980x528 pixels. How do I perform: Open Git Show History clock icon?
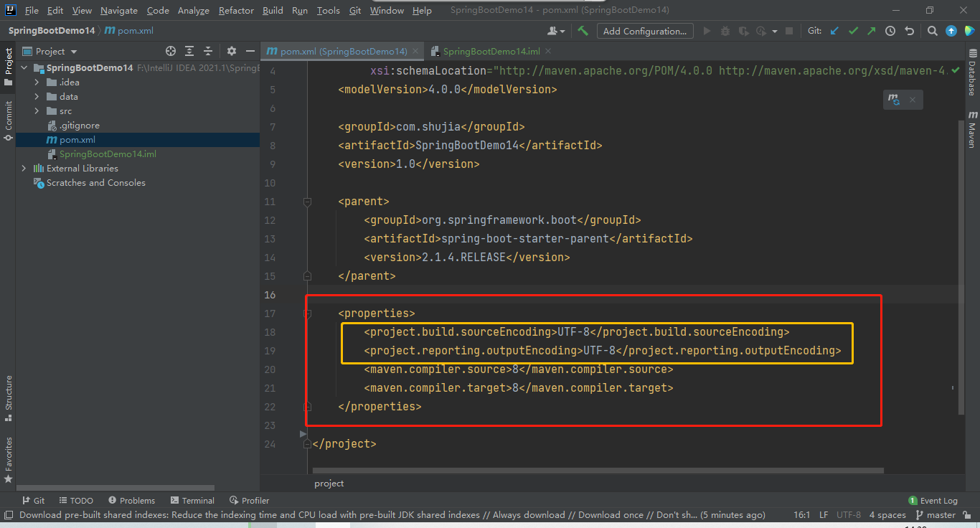[890, 31]
